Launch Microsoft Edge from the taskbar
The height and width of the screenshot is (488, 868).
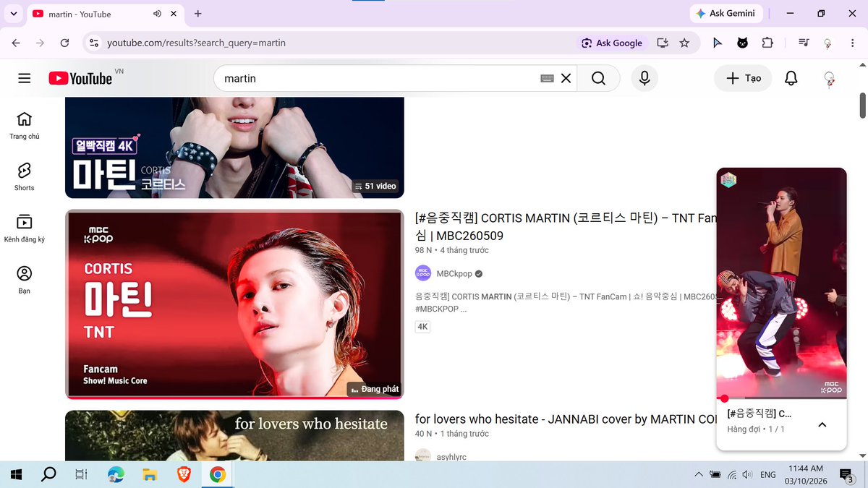(x=116, y=474)
